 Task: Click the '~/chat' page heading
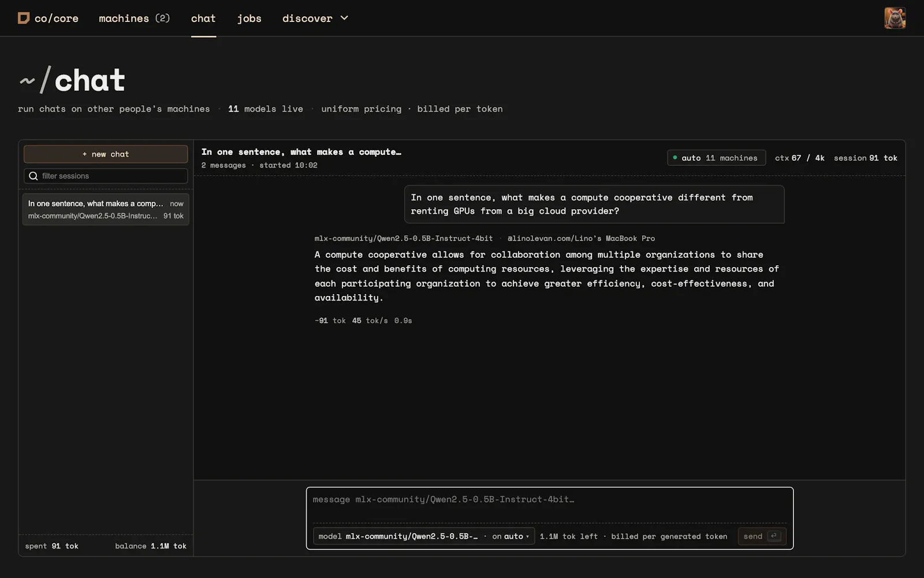tap(72, 80)
